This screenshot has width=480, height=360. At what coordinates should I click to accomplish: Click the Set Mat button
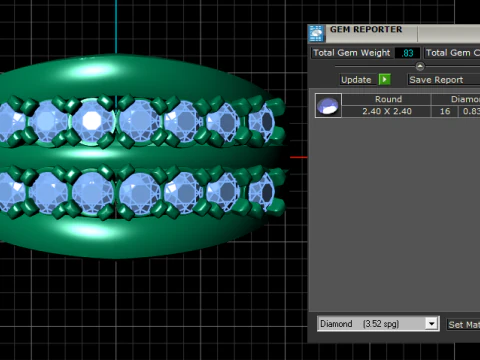tap(463, 324)
